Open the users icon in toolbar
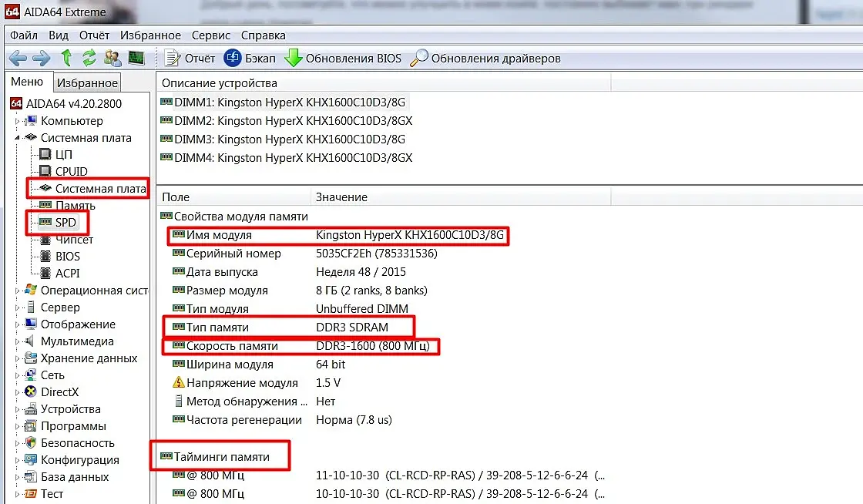863x504 pixels. (112, 58)
